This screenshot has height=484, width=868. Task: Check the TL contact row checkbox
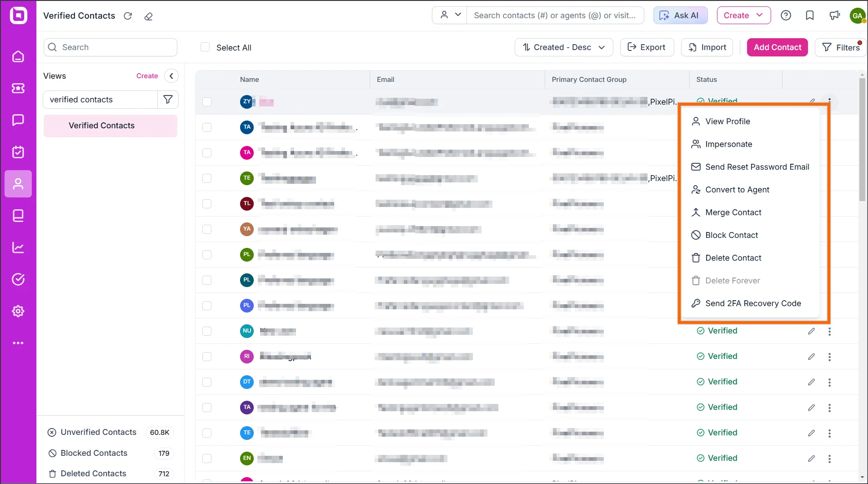click(x=207, y=204)
